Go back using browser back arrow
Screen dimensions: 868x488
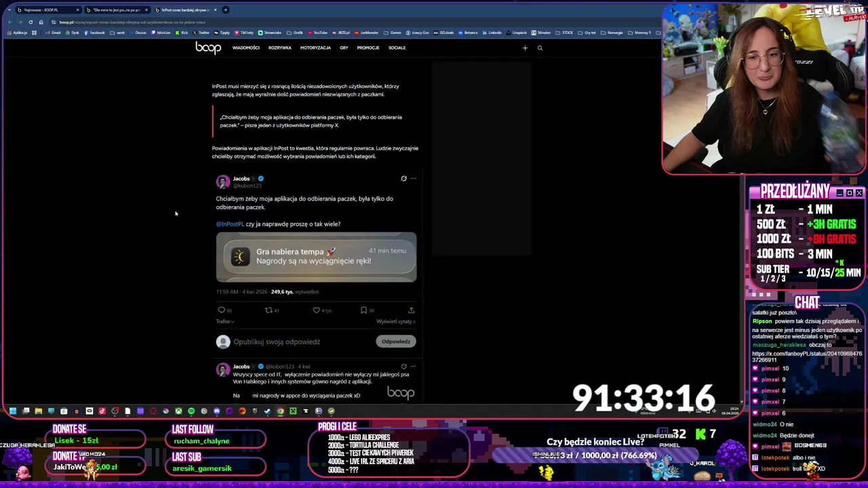click(9, 22)
